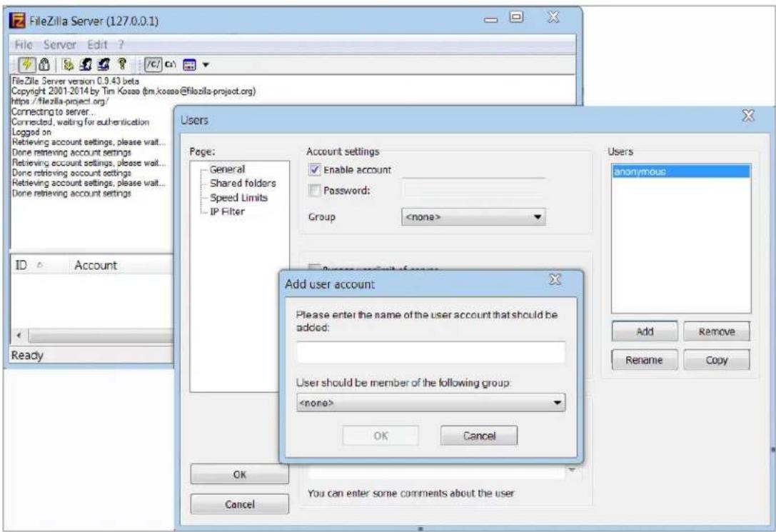Open server settings via the green toolbar icon
The height and width of the screenshot is (532, 776).
[69, 64]
